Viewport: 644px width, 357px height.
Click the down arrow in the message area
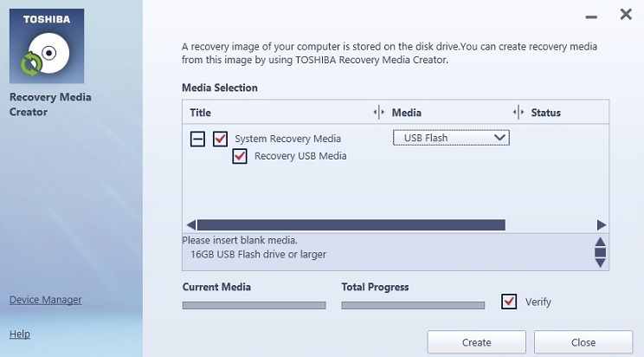coord(600,263)
